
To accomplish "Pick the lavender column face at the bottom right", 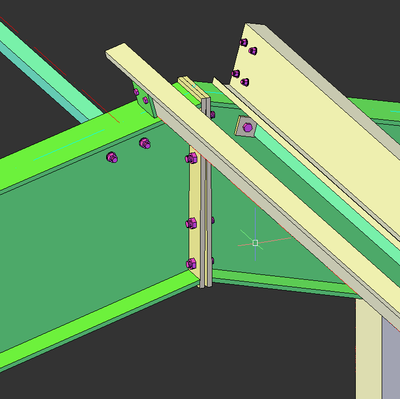I will tap(391, 358).
